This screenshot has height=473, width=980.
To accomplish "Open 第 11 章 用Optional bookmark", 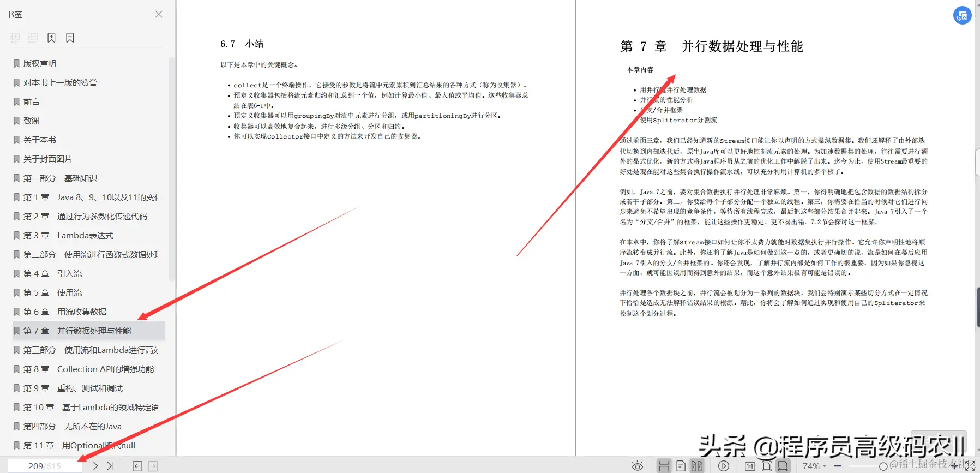I will (88, 445).
